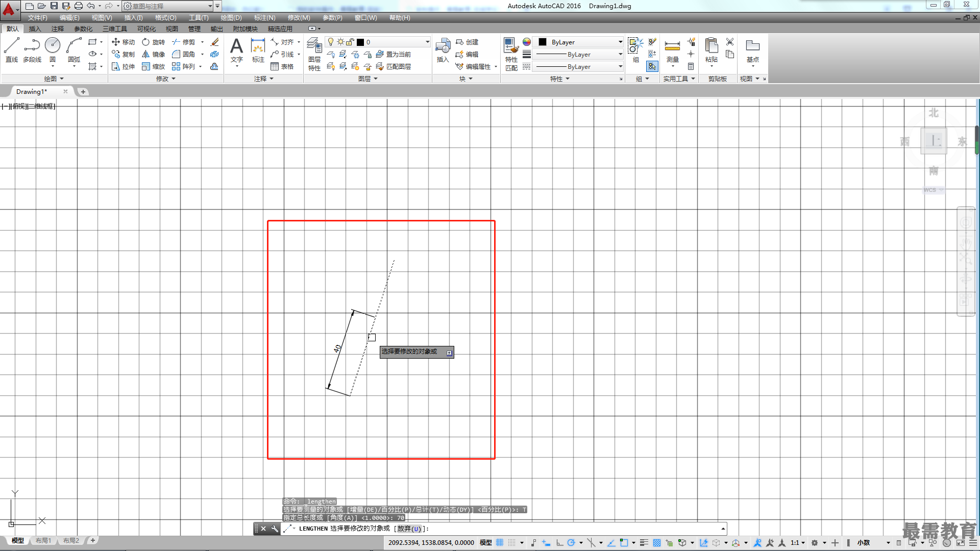Click the object color wheel icon

(x=527, y=42)
